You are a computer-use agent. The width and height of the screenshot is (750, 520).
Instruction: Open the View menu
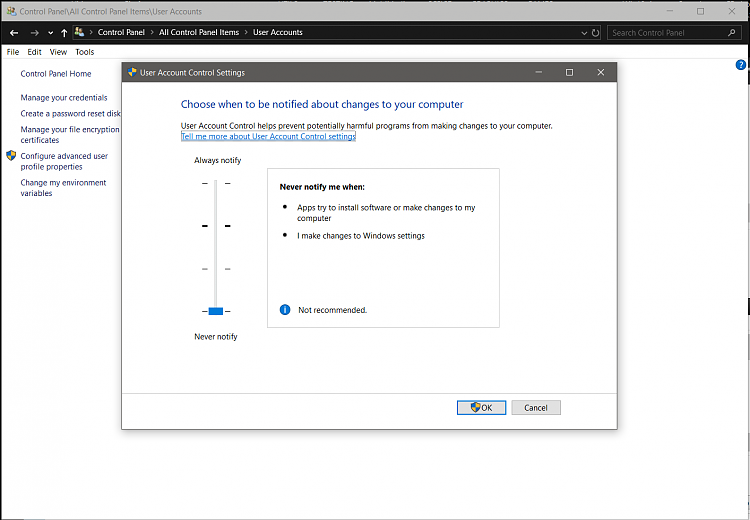[58, 52]
